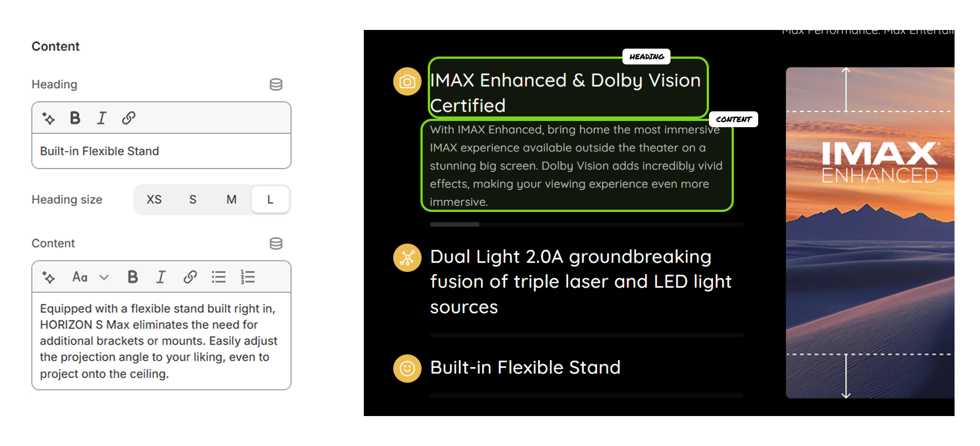Select XS heading size
The image size is (980, 446).
point(154,200)
